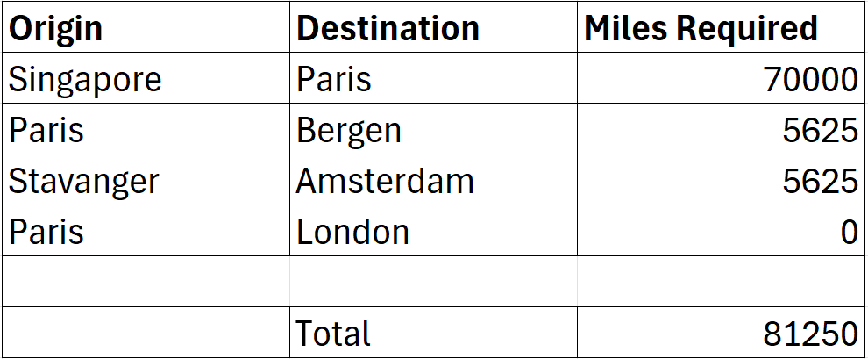
Task: Select the Paris destination cell beside Singapore
Action: pyautogui.click(x=433, y=80)
